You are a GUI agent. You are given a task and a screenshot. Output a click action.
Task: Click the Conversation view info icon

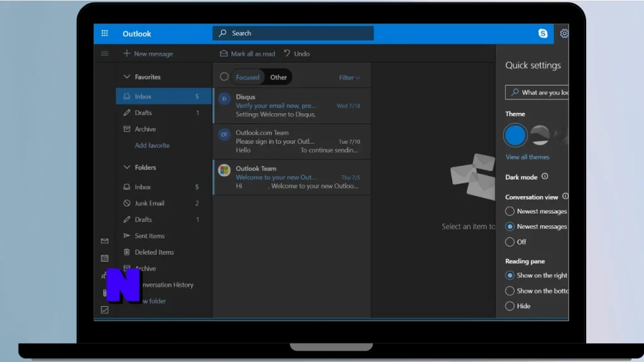pos(565,197)
